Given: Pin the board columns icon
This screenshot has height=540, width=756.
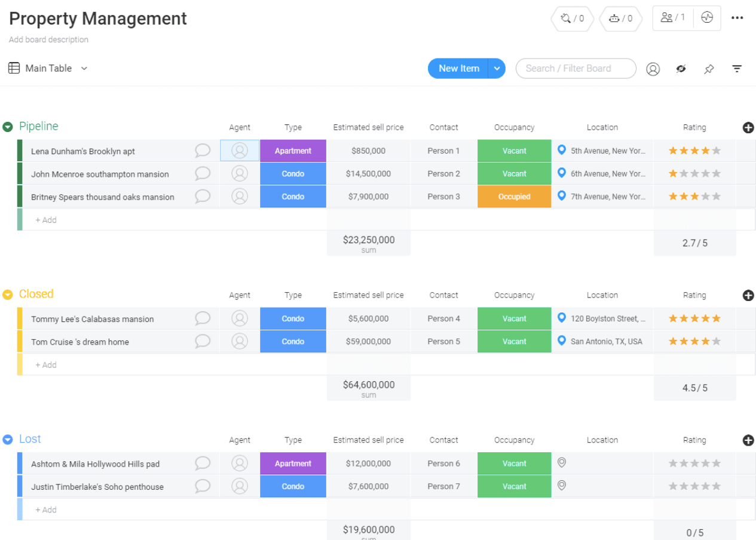Looking at the screenshot, I should coord(709,69).
